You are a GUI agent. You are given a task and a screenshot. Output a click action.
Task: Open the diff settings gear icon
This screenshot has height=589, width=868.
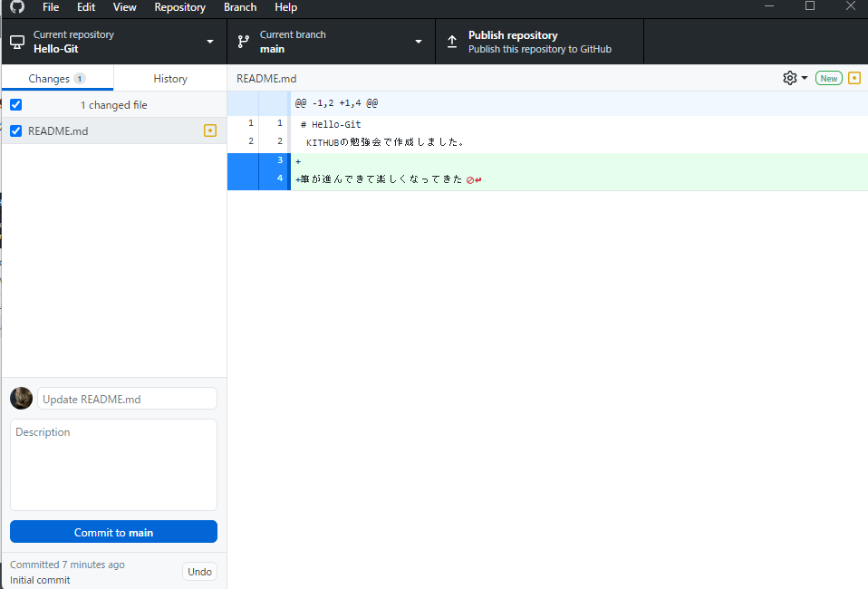(787, 78)
